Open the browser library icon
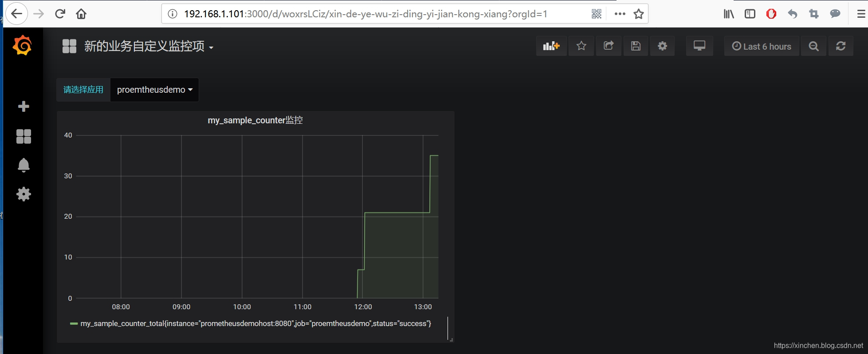This screenshot has height=354, width=868. pyautogui.click(x=729, y=14)
